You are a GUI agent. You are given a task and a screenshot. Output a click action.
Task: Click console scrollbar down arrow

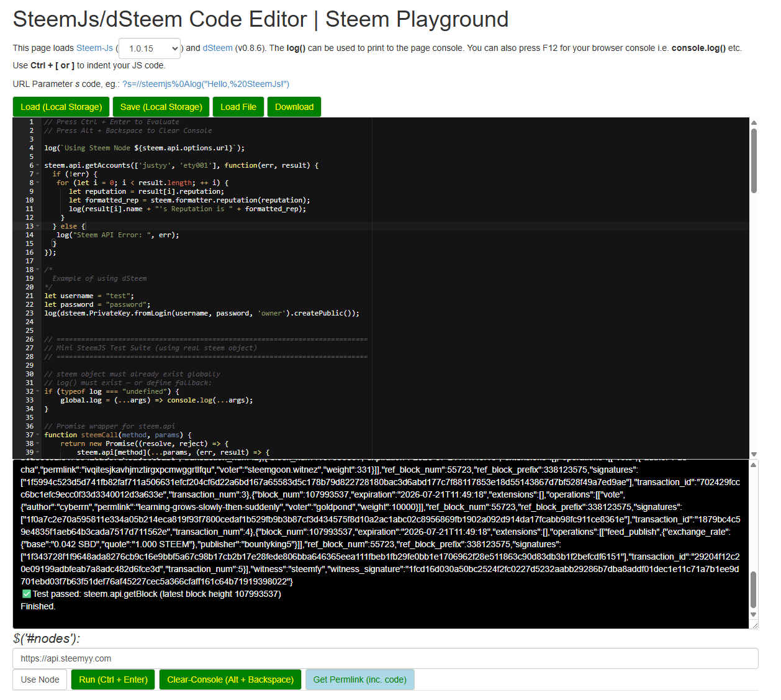tap(754, 615)
